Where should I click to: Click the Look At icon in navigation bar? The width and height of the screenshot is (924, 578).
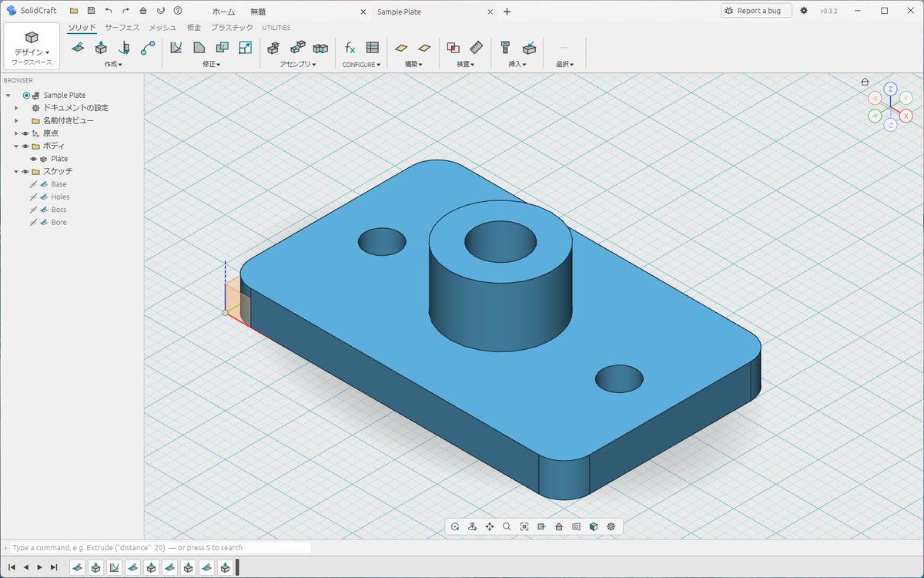pyautogui.click(x=472, y=527)
